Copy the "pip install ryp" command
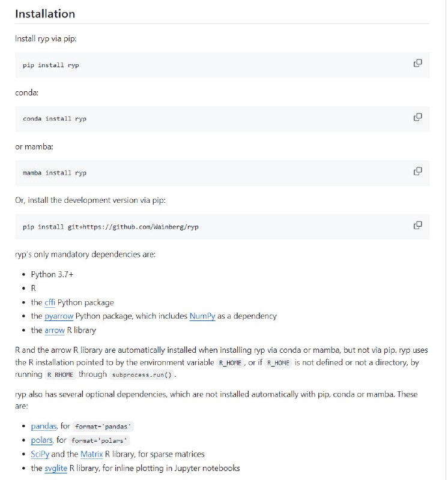 click(x=417, y=62)
